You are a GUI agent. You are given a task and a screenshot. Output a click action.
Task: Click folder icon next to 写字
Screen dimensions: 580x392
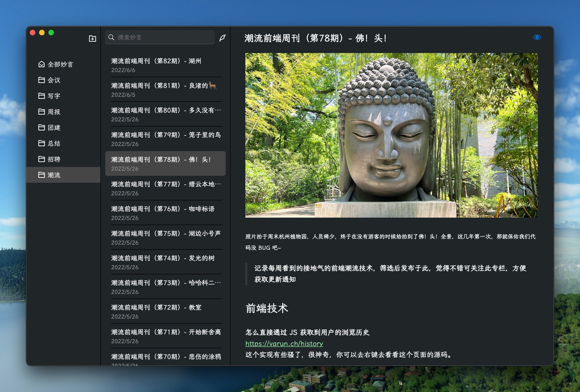click(41, 96)
